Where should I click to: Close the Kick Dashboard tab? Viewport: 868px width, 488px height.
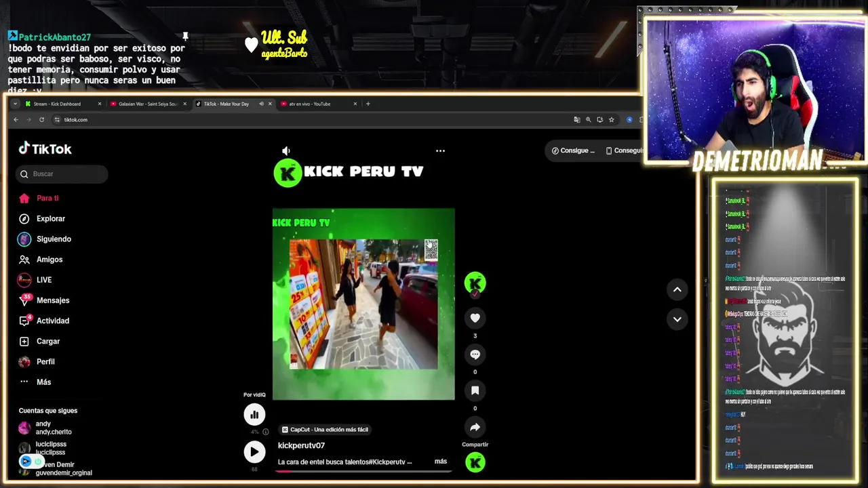100,104
